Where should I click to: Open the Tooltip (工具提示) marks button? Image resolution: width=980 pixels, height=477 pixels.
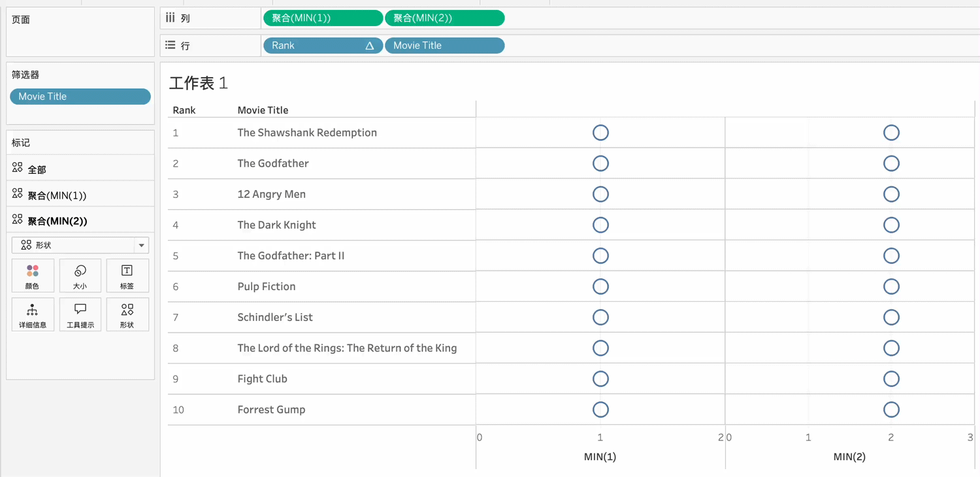(x=80, y=314)
